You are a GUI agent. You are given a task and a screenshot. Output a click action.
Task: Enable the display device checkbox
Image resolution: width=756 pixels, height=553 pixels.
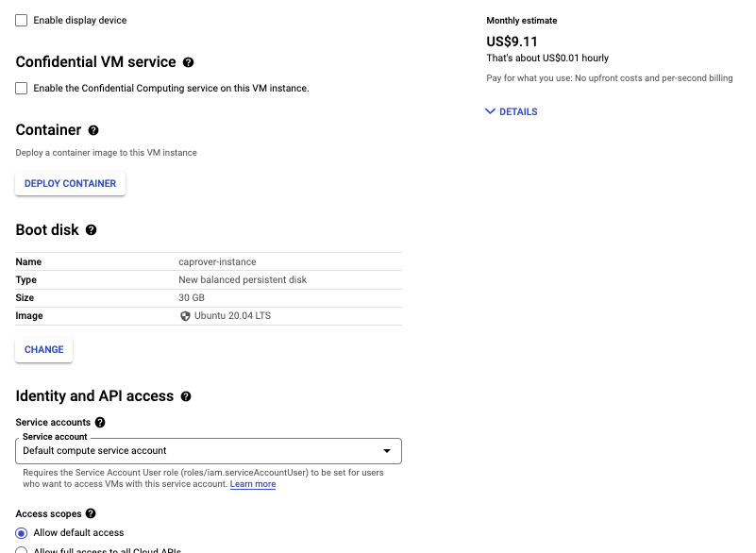click(x=21, y=21)
